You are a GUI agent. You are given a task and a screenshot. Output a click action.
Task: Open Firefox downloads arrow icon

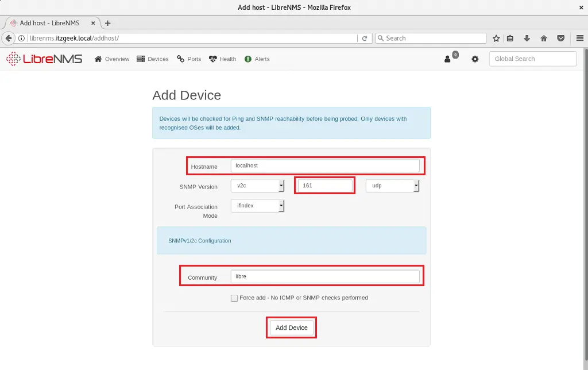527,38
